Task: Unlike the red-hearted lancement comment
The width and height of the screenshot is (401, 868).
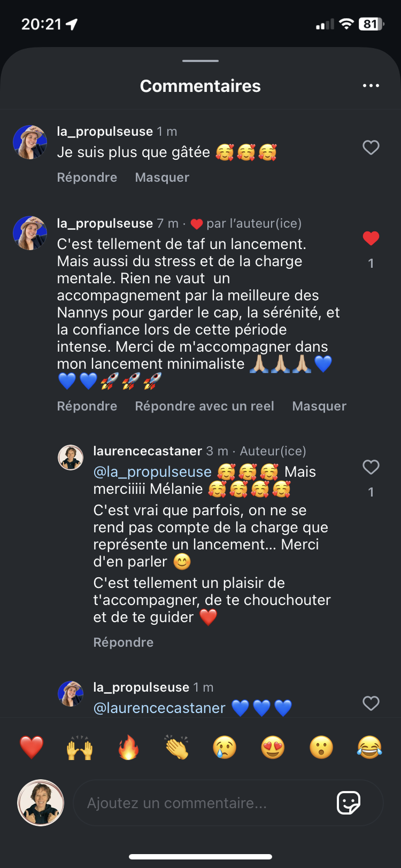Action: coord(371,238)
